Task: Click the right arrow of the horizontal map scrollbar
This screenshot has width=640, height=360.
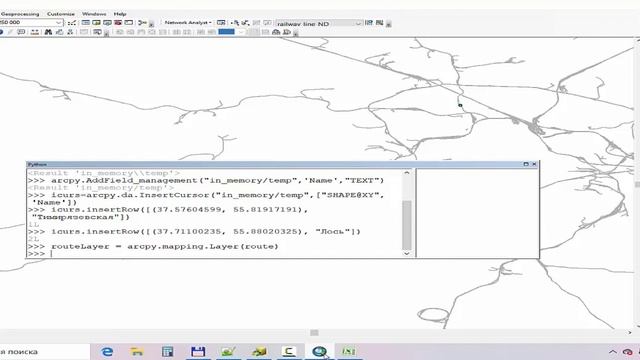Action: pyautogui.click(x=629, y=333)
